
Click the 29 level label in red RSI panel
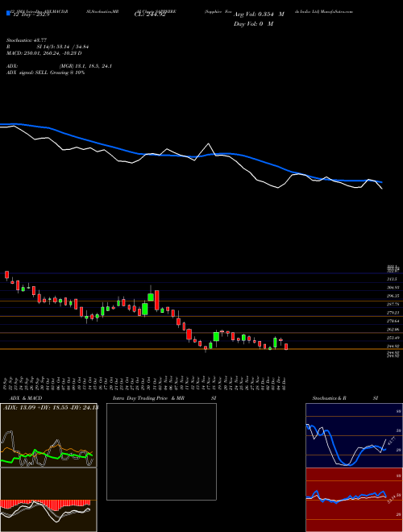click(399, 515)
